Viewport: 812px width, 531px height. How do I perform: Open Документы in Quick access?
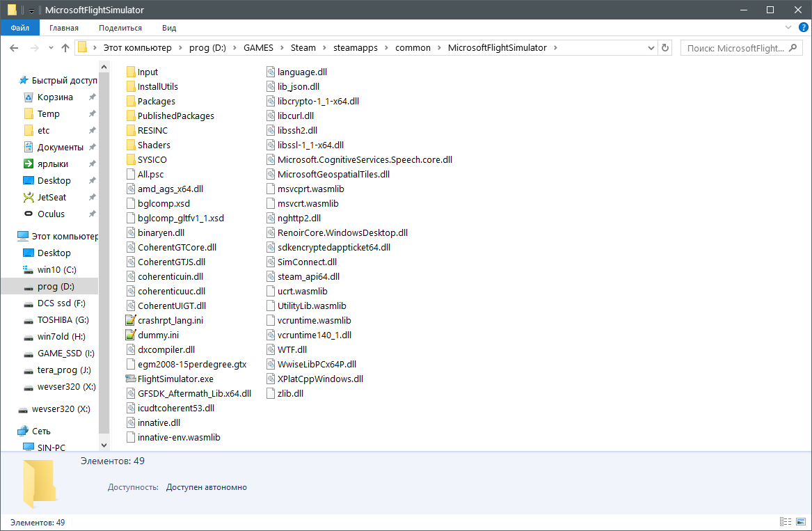[x=60, y=147]
